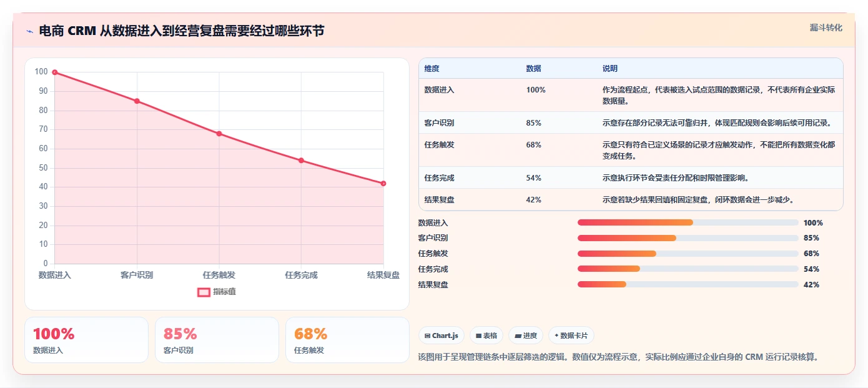Click the 50 tick on the y-axis
This screenshot has width=868, height=388.
(42, 168)
